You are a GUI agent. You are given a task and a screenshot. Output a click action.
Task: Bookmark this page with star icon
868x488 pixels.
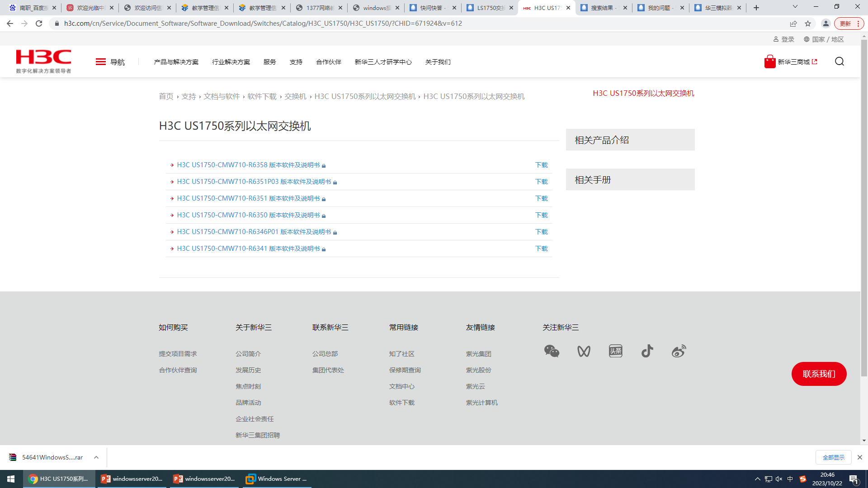pos(808,23)
